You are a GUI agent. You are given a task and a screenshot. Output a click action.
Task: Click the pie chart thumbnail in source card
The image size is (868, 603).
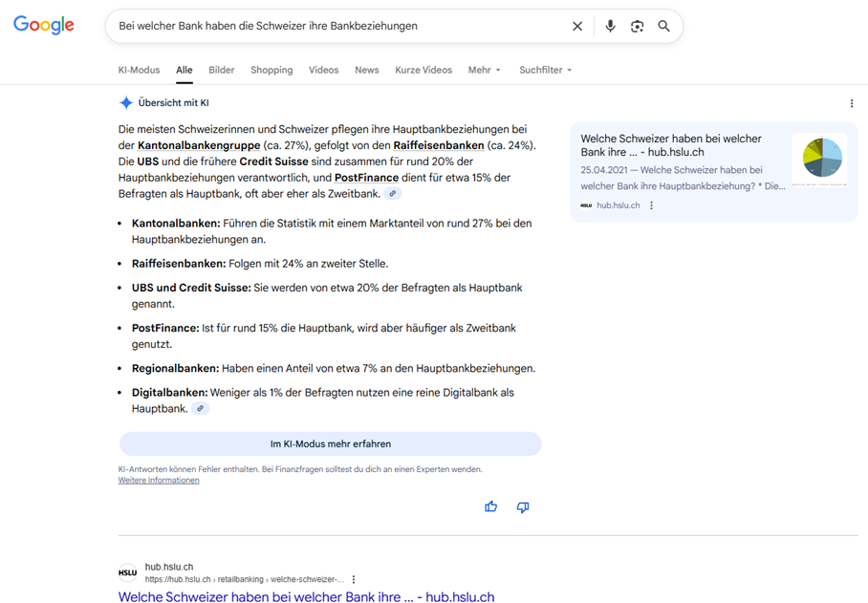tap(819, 160)
